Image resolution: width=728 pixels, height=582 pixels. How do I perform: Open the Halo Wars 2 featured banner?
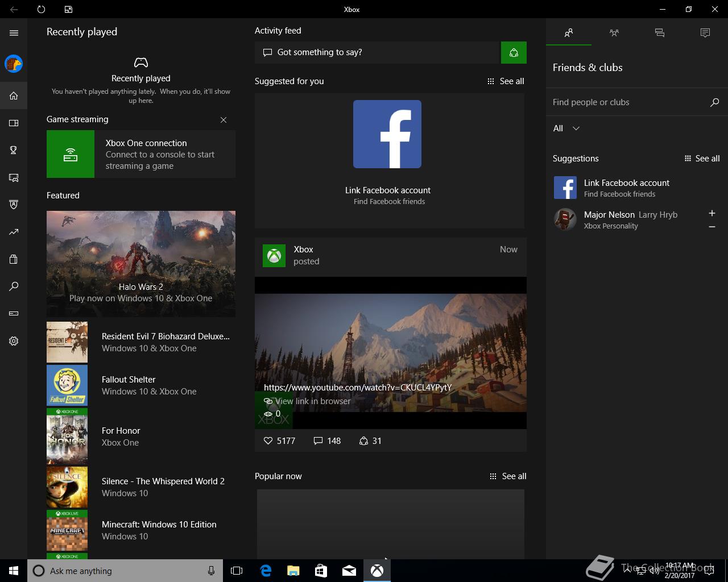141,264
